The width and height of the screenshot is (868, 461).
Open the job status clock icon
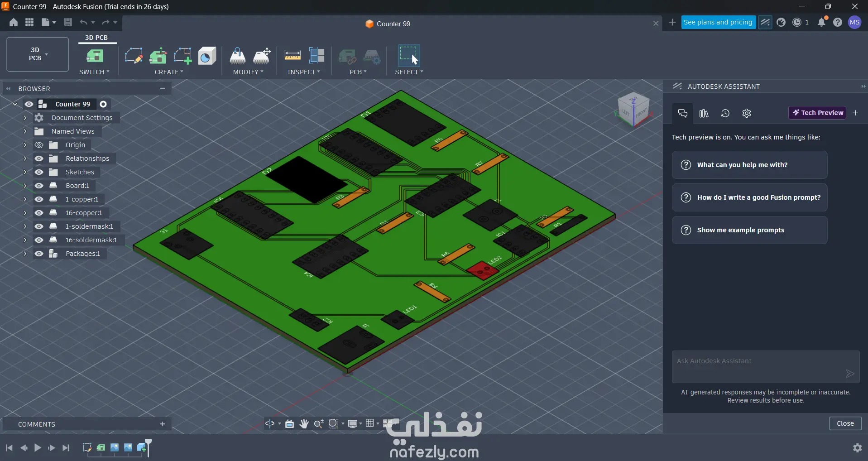click(797, 22)
